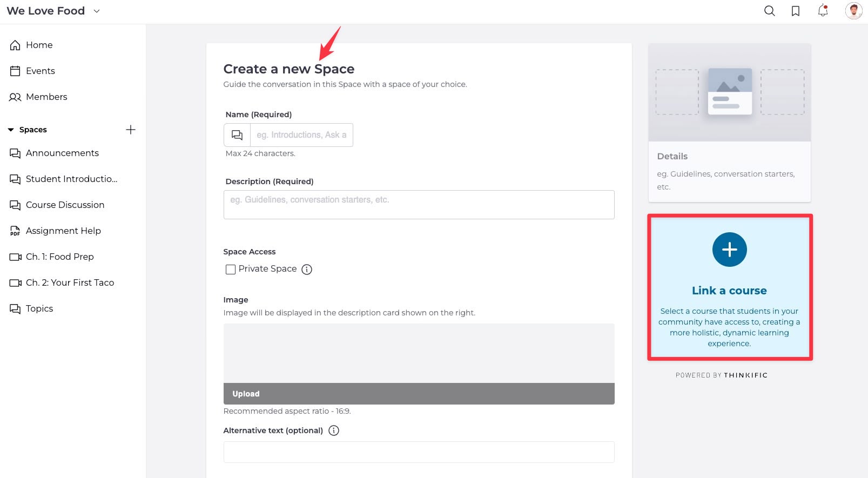Open the search icon in header
Image resolution: width=868 pixels, height=478 pixels.
(770, 11)
